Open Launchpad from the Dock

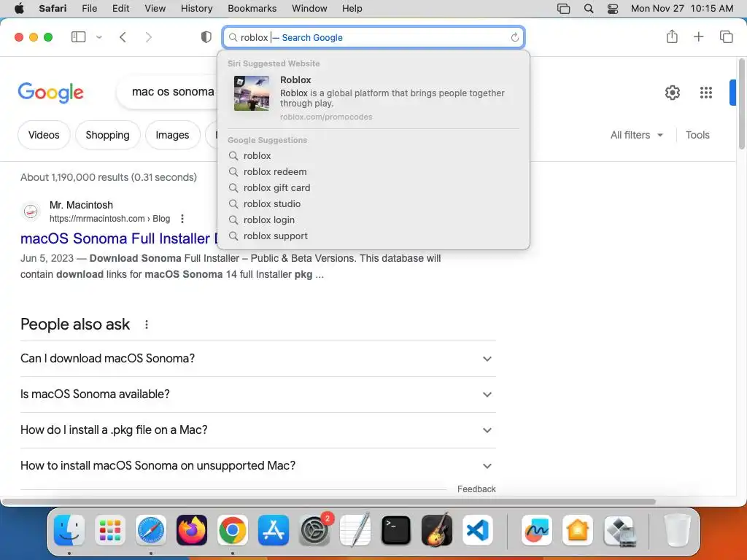click(110, 530)
